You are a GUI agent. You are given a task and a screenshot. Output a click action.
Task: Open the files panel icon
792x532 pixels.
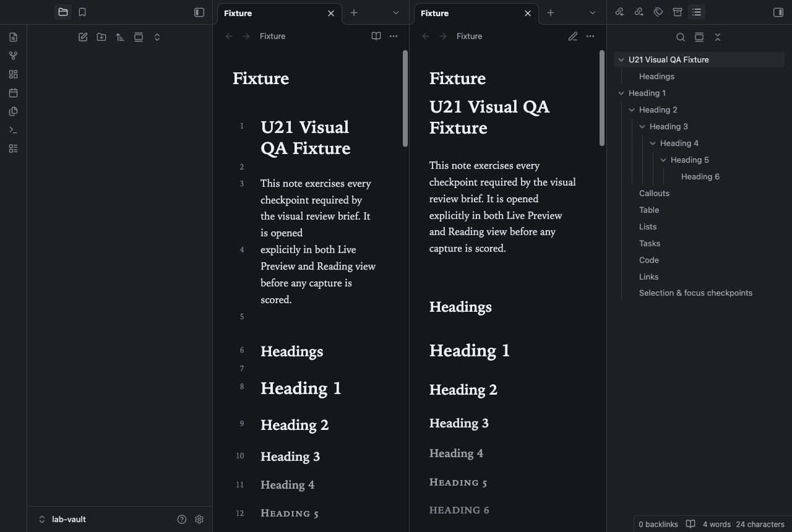point(62,12)
